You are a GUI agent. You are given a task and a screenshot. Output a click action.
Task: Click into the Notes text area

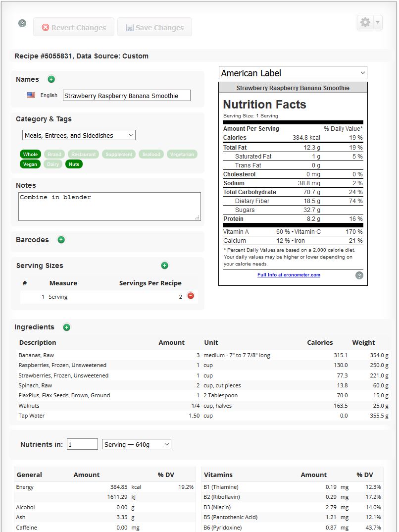coord(109,207)
